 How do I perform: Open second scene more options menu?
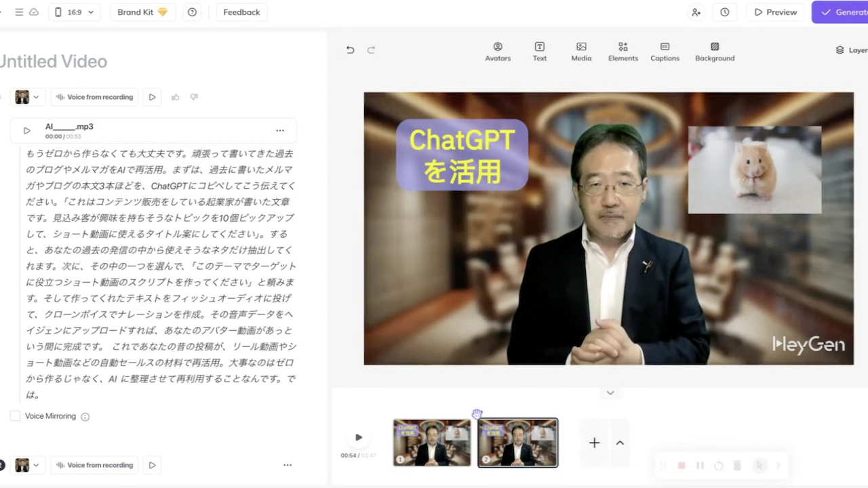tap(288, 465)
